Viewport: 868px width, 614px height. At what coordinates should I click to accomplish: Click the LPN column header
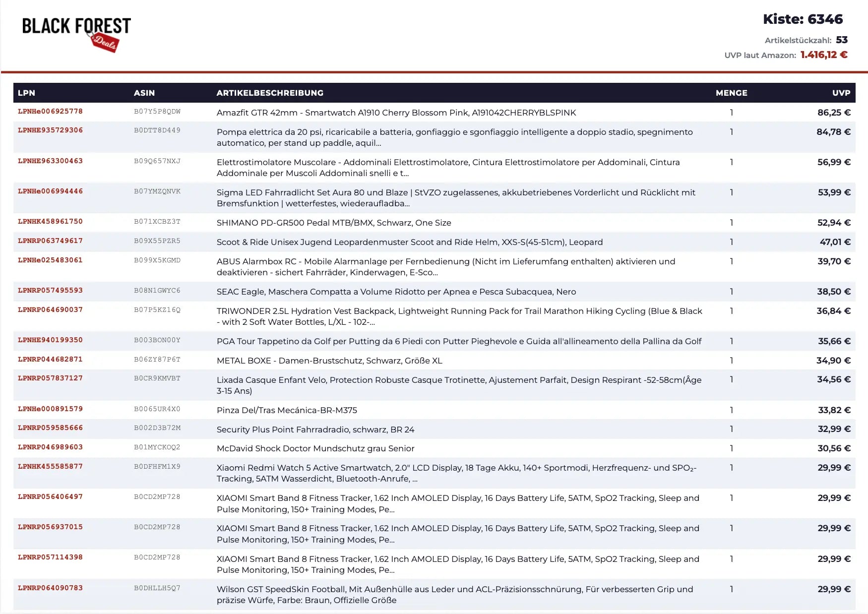click(x=26, y=93)
